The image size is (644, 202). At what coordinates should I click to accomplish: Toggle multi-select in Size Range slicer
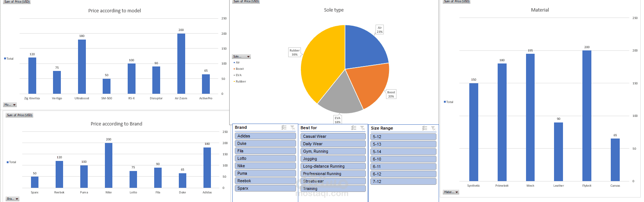pos(424,128)
